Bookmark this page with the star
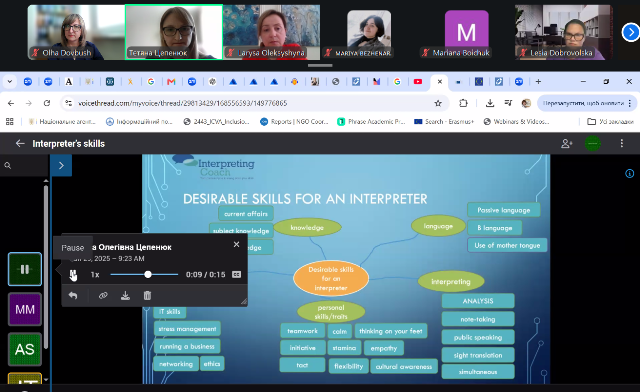 [438, 103]
